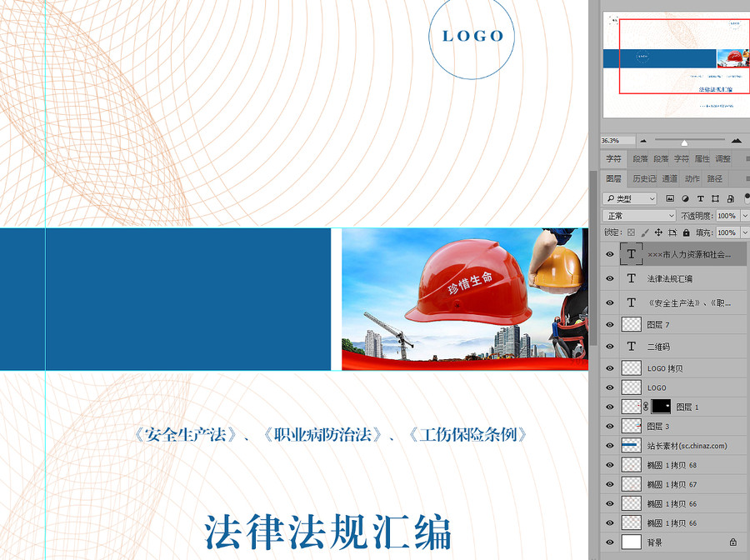
Task: Lock transparent pixels of the layer
Action: [632, 232]
